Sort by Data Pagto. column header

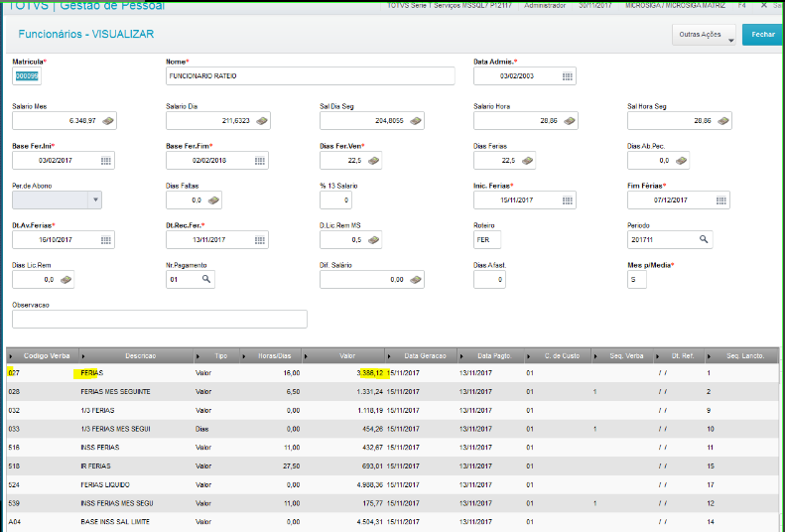[491, 356]
